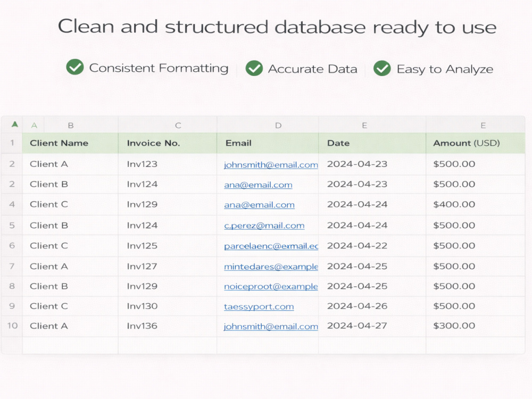The image size is (532, 399).
Task: Select the Inv130 invoice cell
Action: (168, 306)
